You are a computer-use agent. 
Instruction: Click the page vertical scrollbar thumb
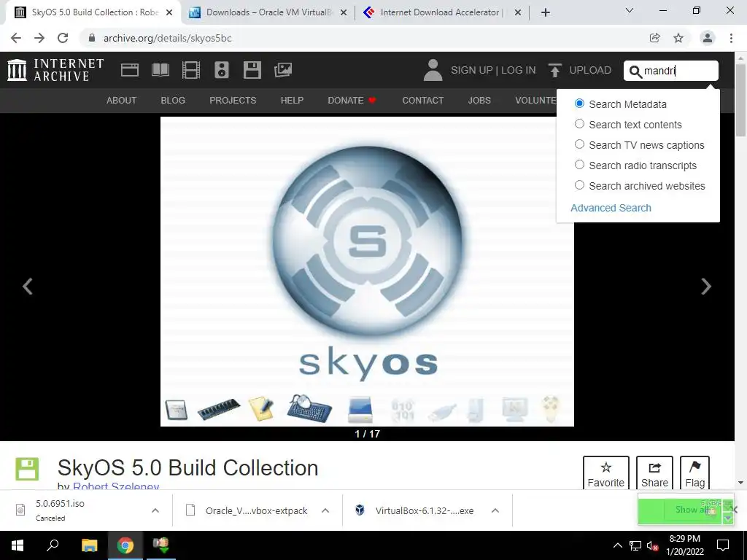click(741, 100)
